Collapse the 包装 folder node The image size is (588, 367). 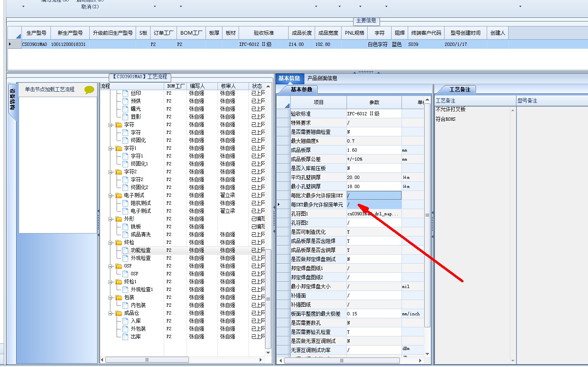(x=111, y=298)
